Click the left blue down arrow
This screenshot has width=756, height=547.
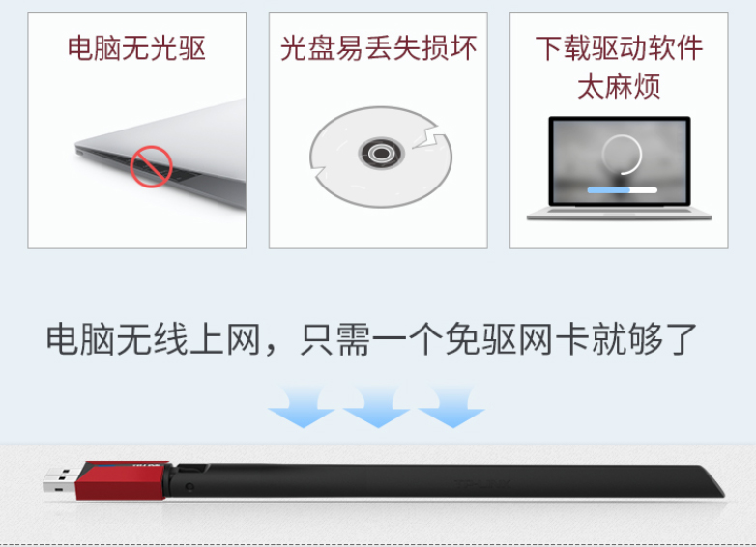click(303, 407)
